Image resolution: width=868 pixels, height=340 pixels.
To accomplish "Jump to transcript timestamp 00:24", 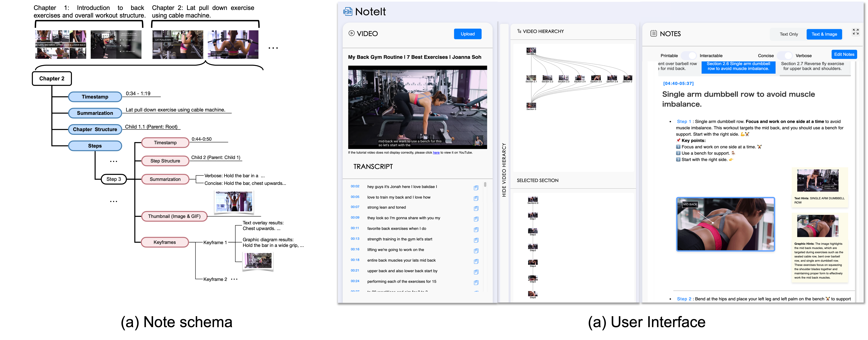I will click(355, 281).
